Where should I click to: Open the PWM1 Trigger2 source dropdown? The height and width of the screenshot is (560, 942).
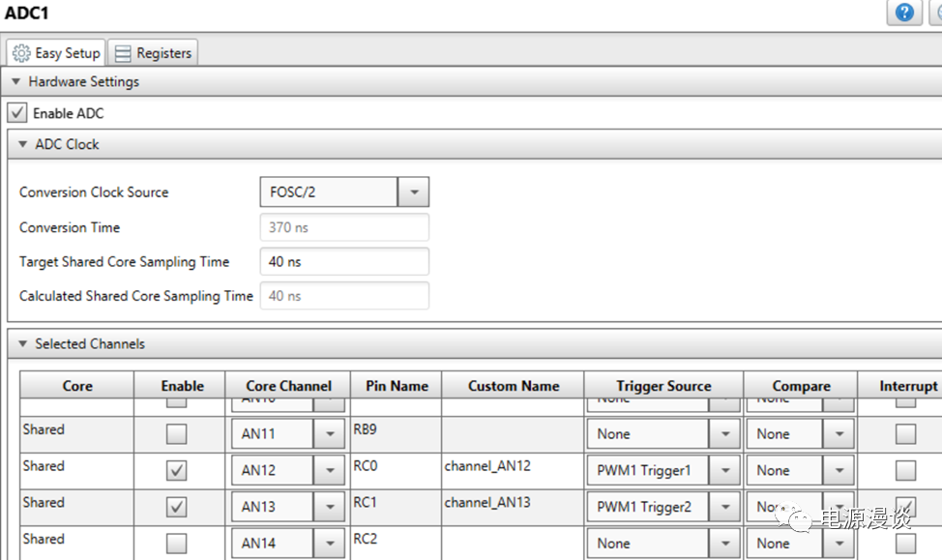click(724, 507)
